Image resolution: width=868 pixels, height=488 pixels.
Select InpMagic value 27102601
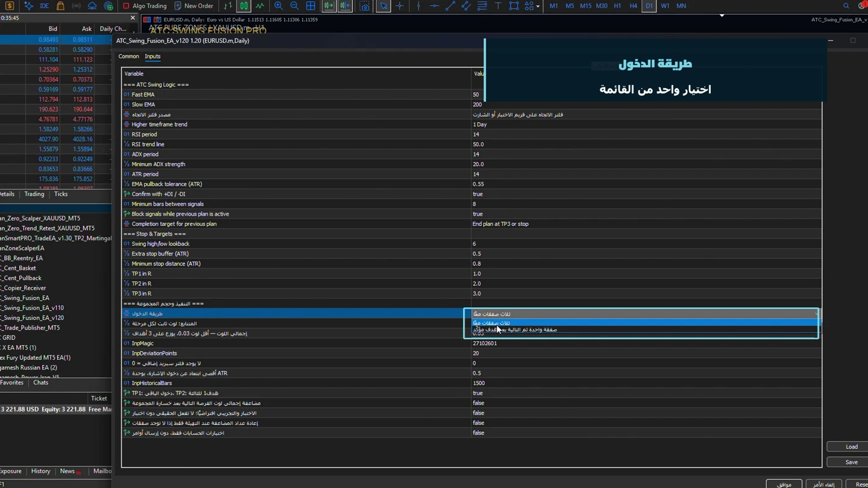tap(646, 343)
